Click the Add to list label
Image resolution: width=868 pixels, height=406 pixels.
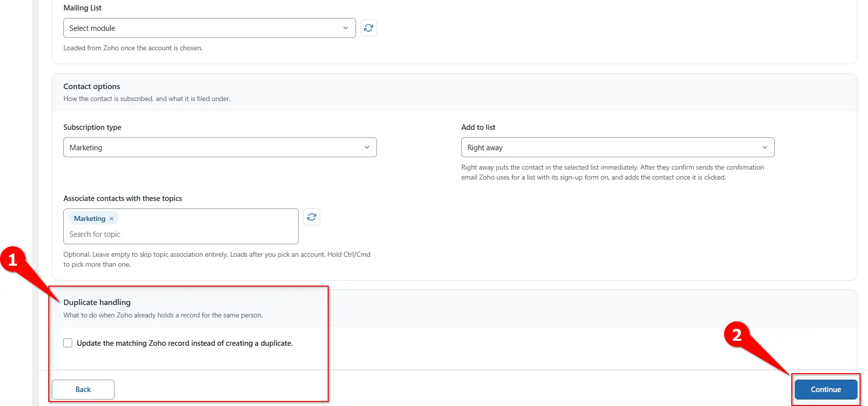[x=478, y=127]
